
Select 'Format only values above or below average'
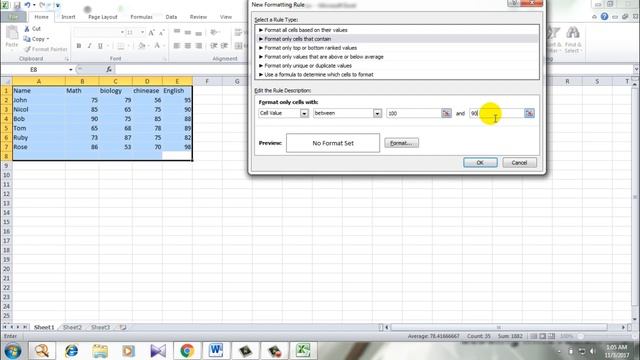397,57
